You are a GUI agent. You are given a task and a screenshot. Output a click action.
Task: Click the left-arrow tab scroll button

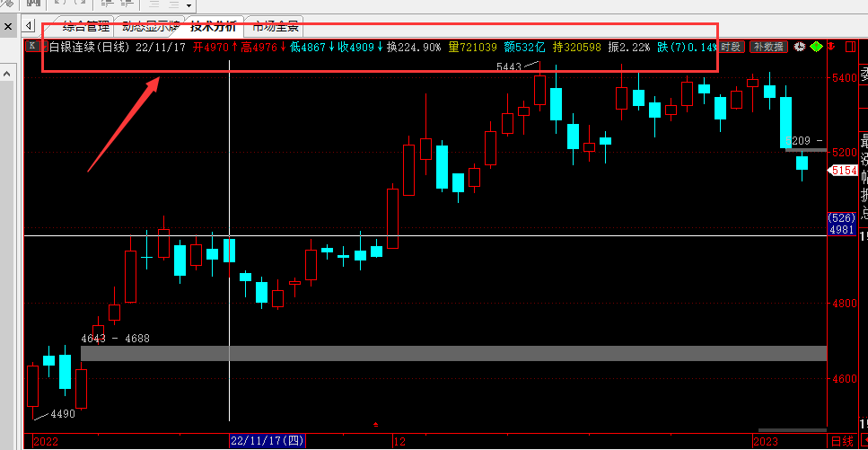click(x=28, y=25)
